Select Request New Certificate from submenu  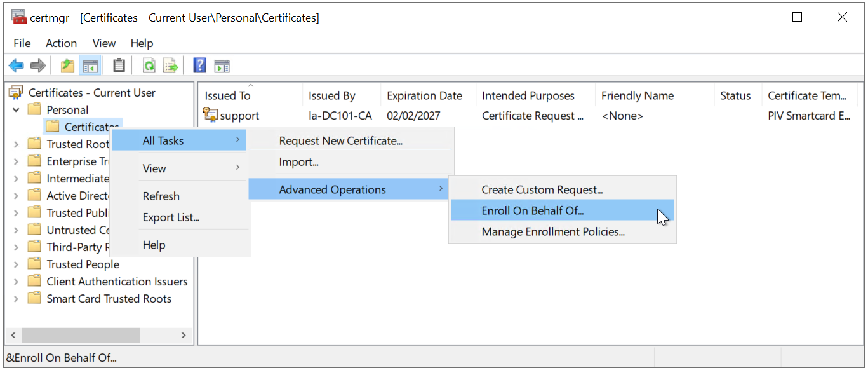[x=340, y=141]
